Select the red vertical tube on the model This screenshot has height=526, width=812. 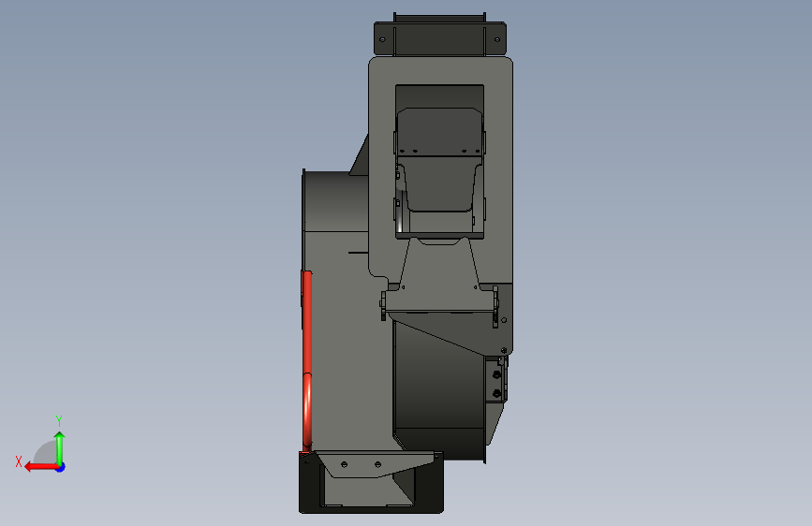(x=307, y=359)
